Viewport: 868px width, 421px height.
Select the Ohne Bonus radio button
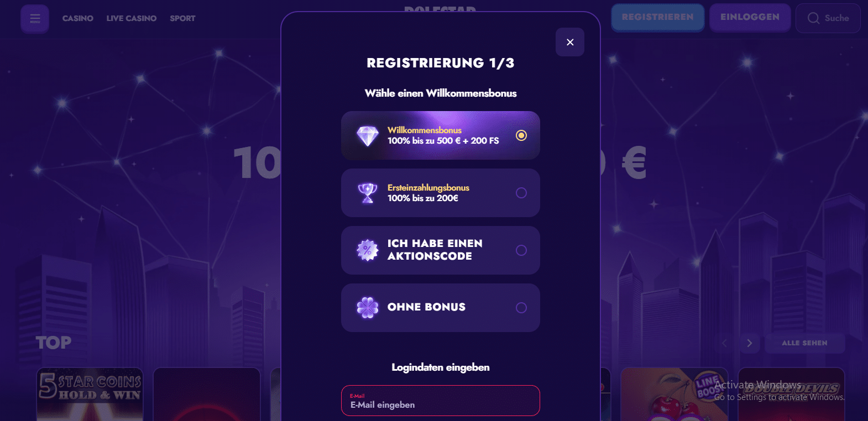521,308
